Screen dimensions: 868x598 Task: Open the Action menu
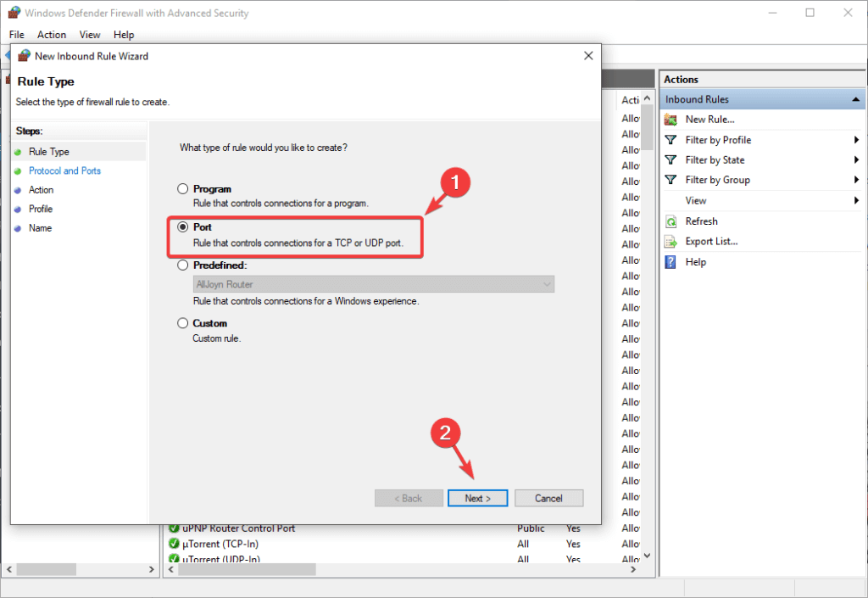(x=52, y=35)
